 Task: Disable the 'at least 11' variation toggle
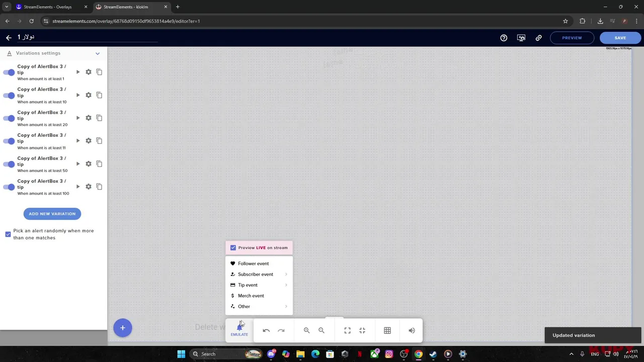click(9, 141)
